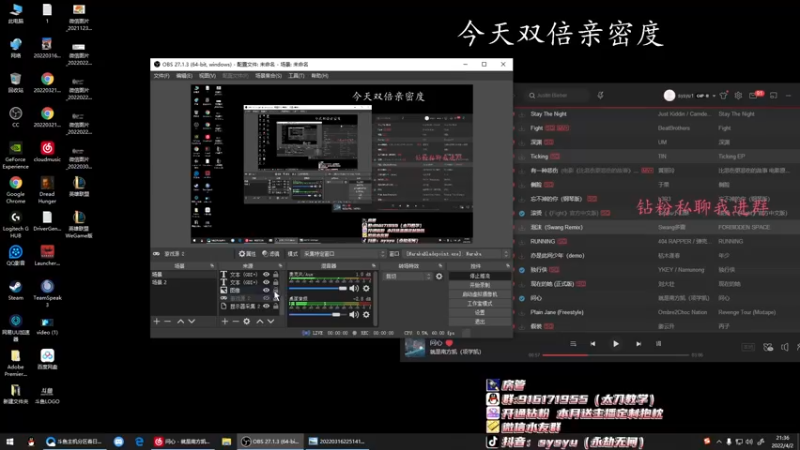Image resolution: width=800 pixels, height=450 pixels.
Task: Open the settings gear in music player header
Action: [738, 95]
